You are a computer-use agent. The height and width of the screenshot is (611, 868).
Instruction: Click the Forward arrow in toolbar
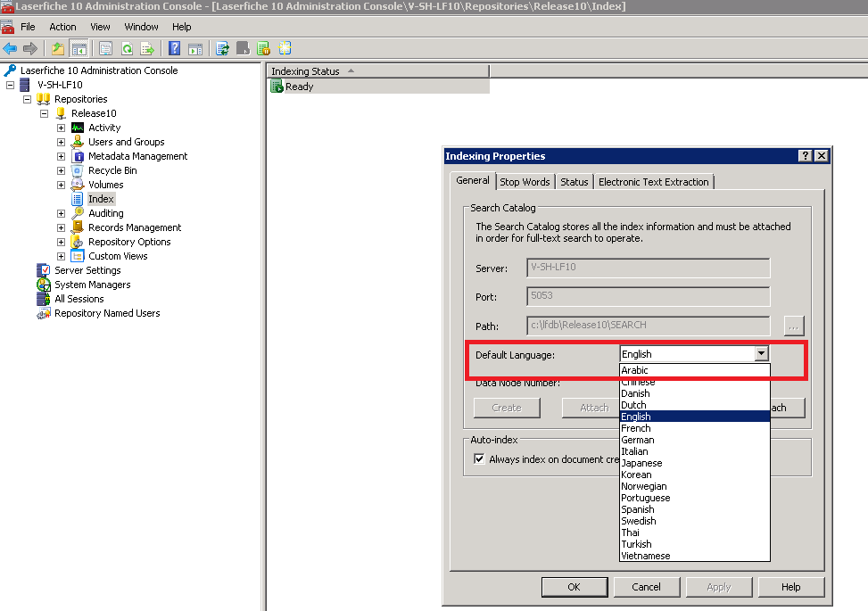30,49
